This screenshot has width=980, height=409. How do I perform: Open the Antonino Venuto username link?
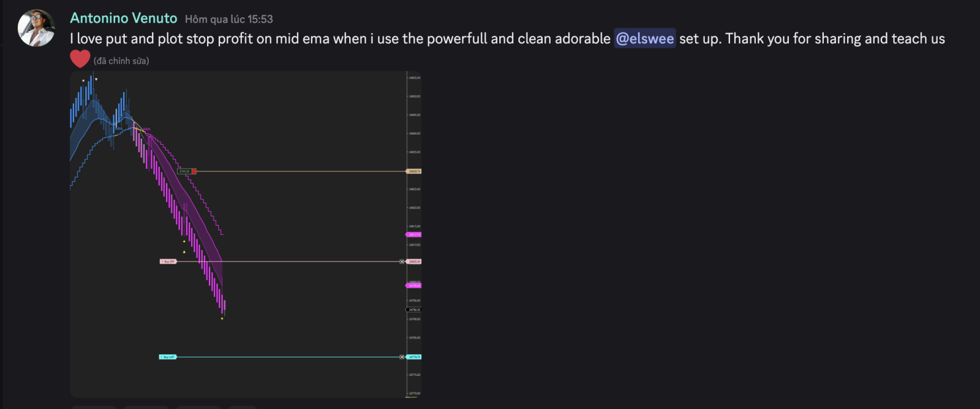(123, 18)
